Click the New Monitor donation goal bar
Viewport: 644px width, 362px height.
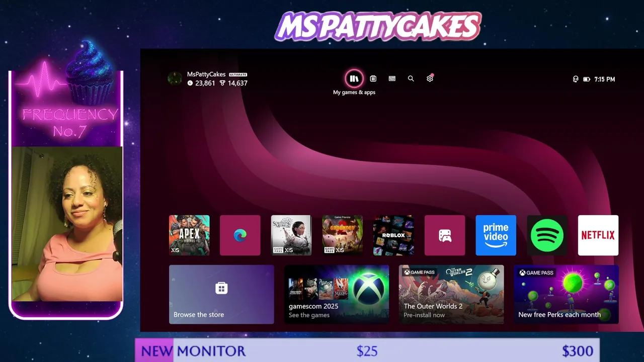click(x=367, y=350)
